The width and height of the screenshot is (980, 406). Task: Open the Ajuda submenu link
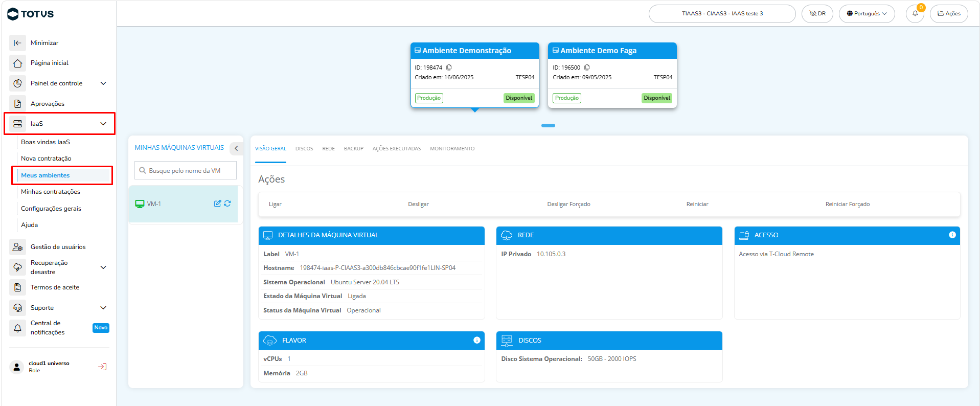pyautogui.click(x=30, y=225)
